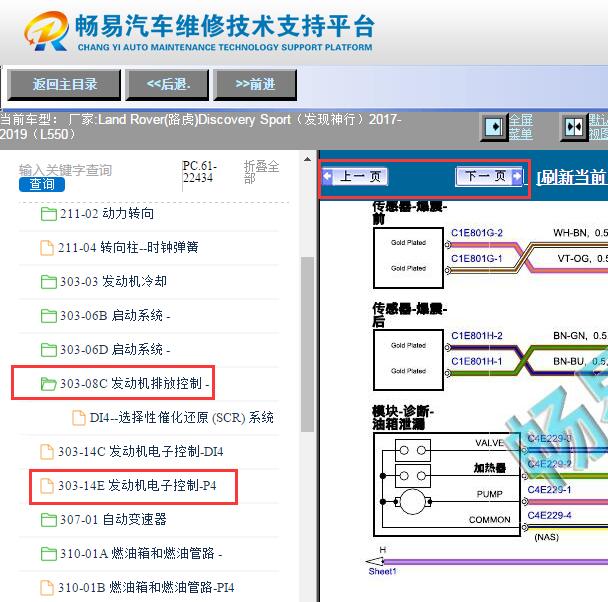Viewport: 608px width, 602px height.
Task: Click the PC.61-22434 text
Action: coord(199,172)
